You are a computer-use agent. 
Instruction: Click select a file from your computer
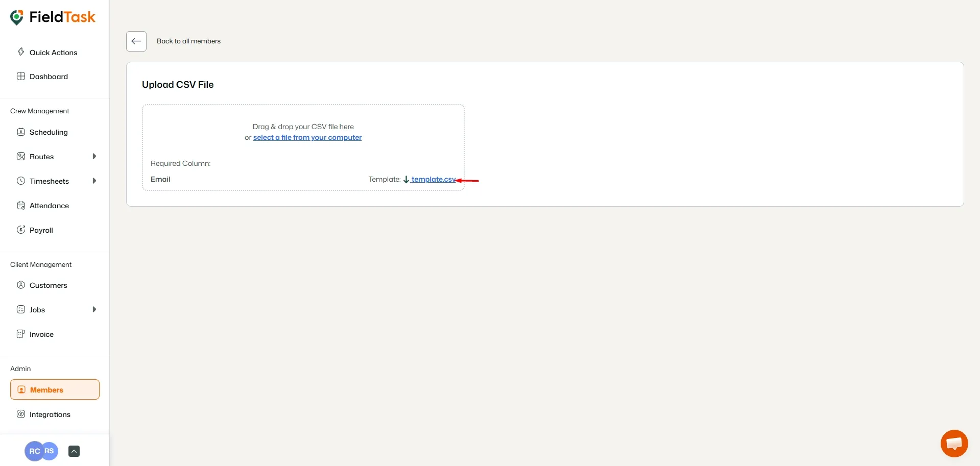click(x=307, y=137)
